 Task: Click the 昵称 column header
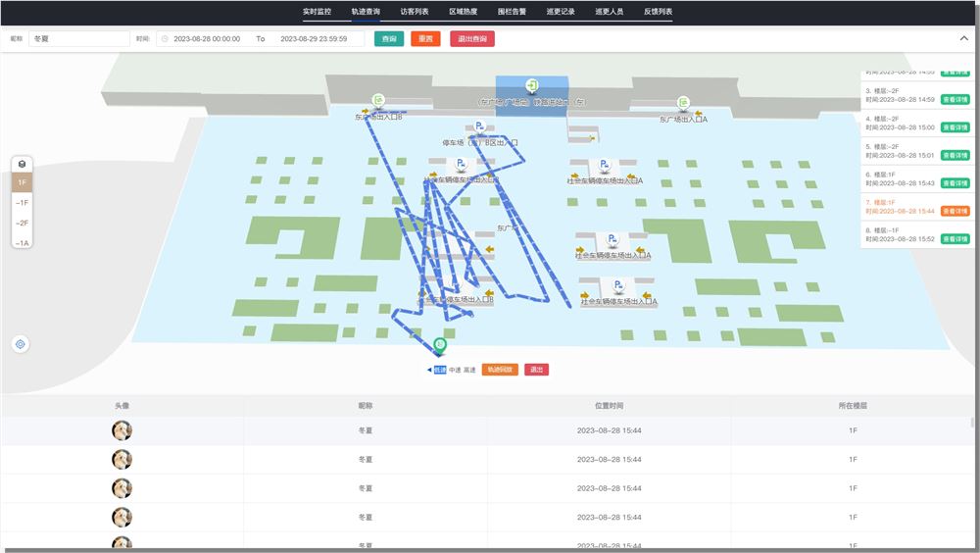366,405
